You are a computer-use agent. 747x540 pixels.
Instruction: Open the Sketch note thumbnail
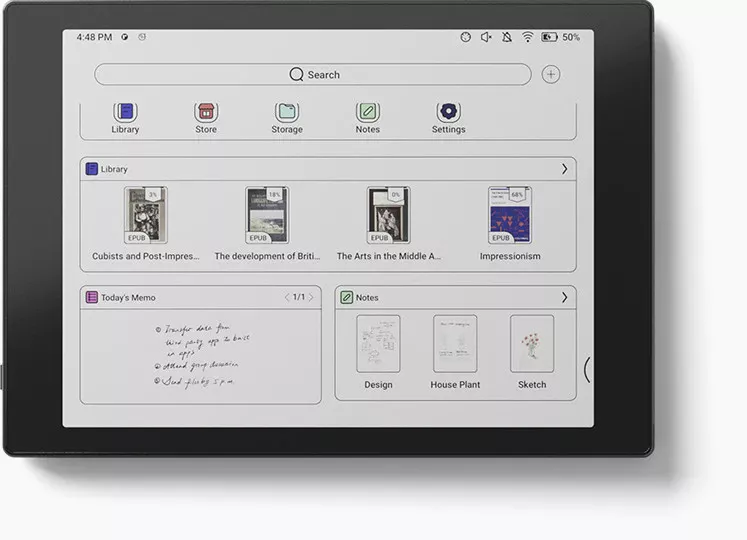pos(532,343)
